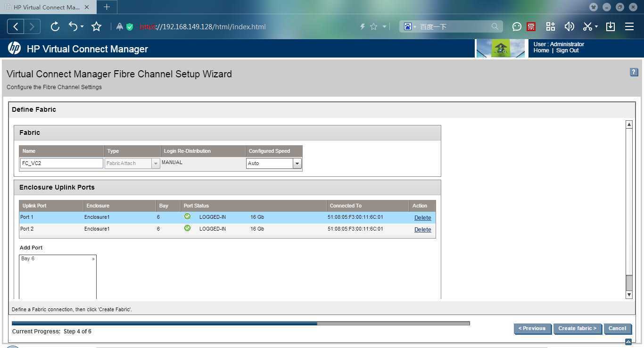Click Port 2 LOGGED-IN status text
Screen dimensions: 644x348
point(213,229)
